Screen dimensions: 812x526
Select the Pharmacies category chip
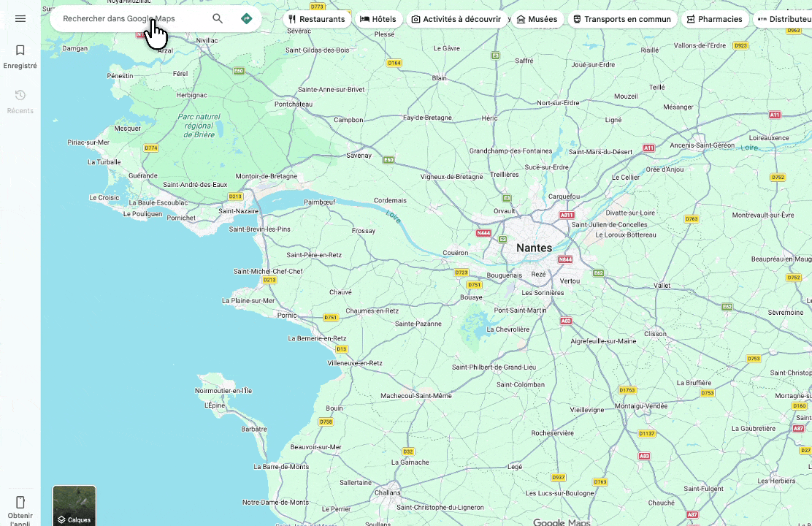tap(715, 19)
